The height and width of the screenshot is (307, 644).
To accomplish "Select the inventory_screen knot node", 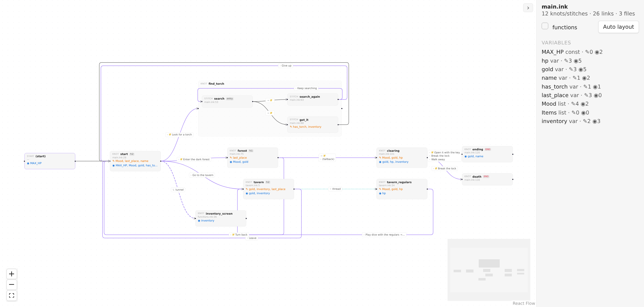I will coord(221,218).
